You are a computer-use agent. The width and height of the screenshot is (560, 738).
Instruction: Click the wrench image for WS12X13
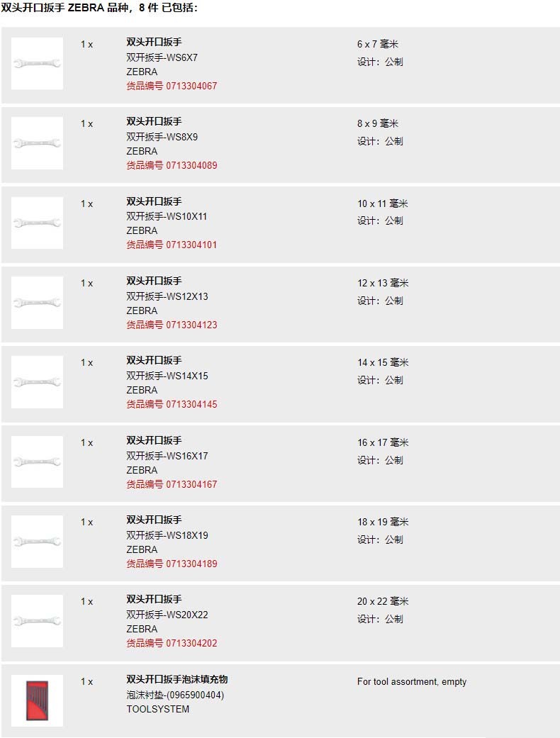pyautogui.click(x=37, y=303)
